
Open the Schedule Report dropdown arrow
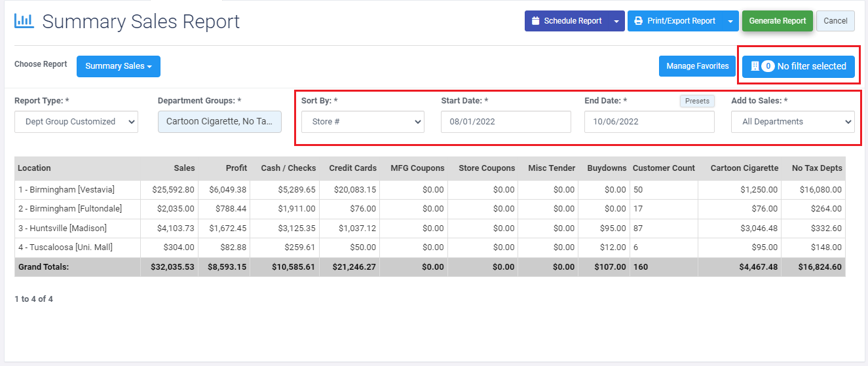[x=616, y=21]
